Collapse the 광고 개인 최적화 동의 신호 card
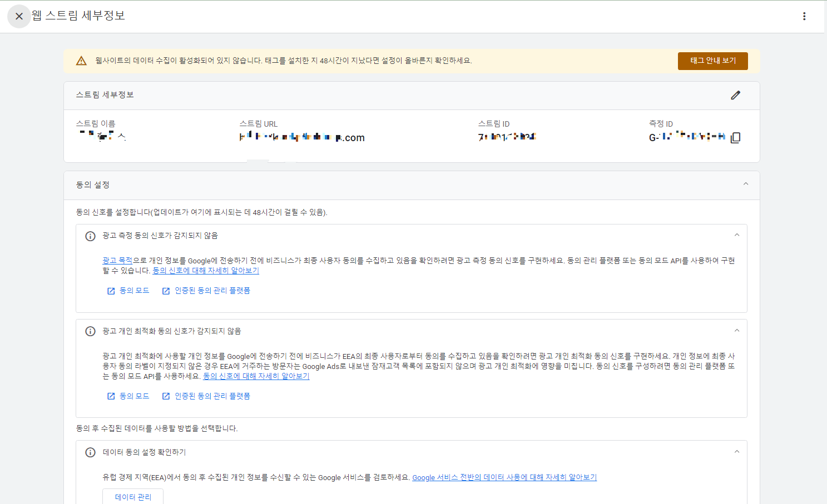 (737, 331)
